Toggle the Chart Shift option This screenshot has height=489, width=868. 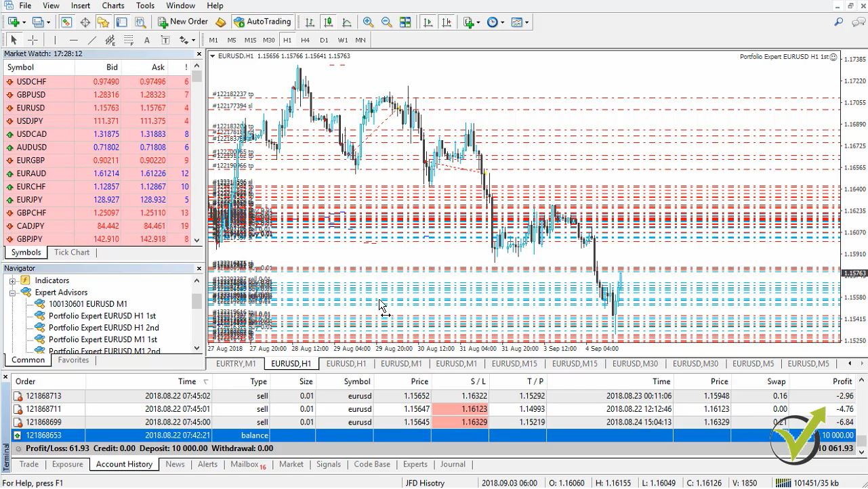pos(446,22)
